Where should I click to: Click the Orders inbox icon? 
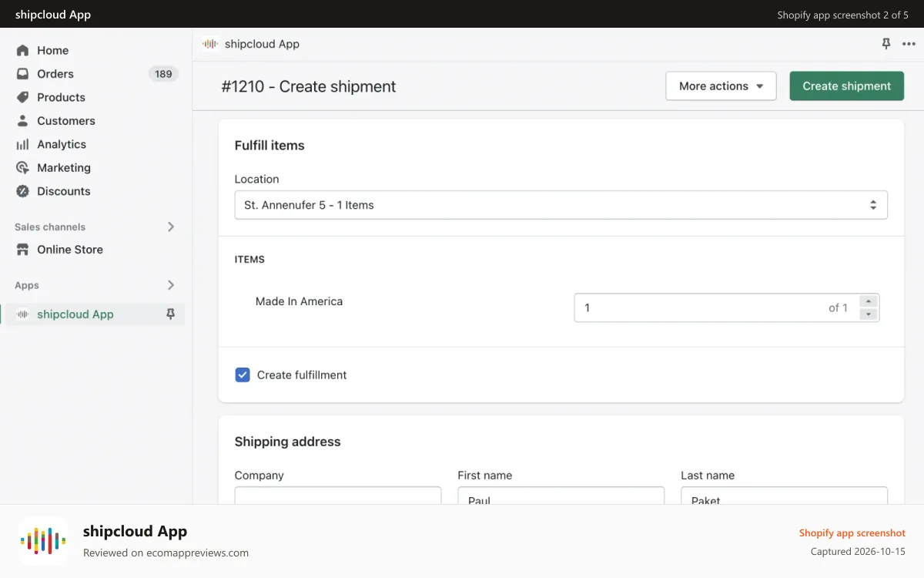click(x=23, y=74)
